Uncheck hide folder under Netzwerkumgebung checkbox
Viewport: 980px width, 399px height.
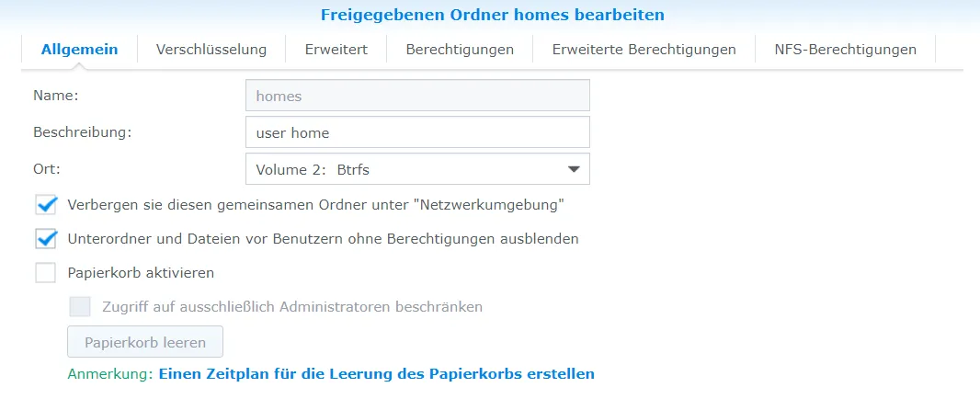tap(46, 205)
